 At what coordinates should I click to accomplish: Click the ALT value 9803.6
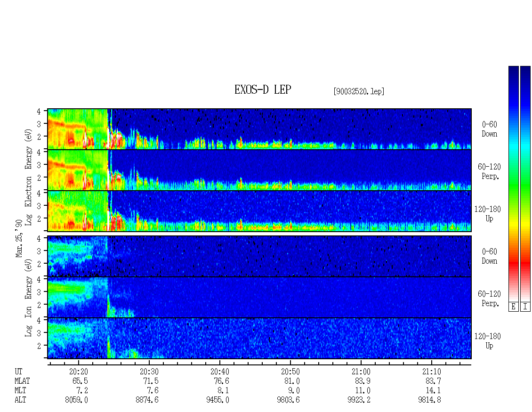(288, 400)
